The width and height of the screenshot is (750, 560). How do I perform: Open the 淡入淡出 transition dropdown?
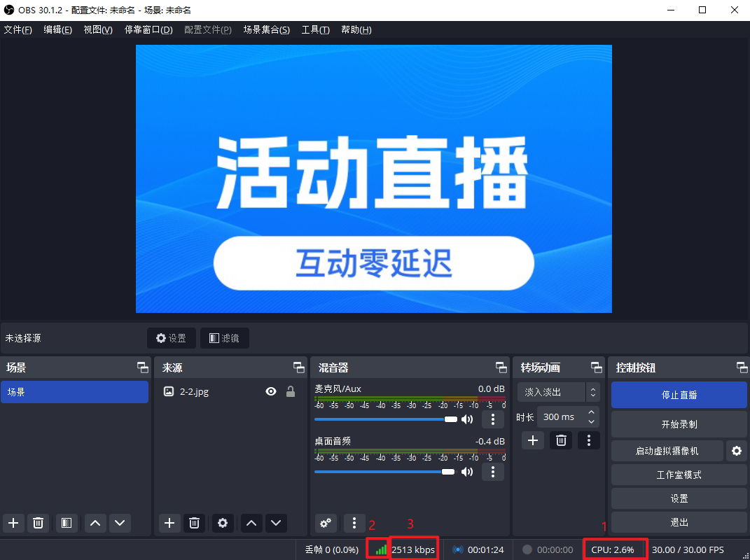tap(558, 392)
